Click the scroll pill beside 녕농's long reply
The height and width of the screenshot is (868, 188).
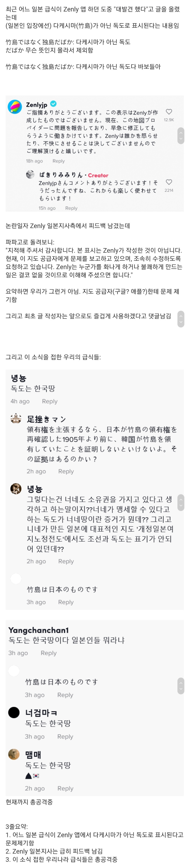coord(181,502)
